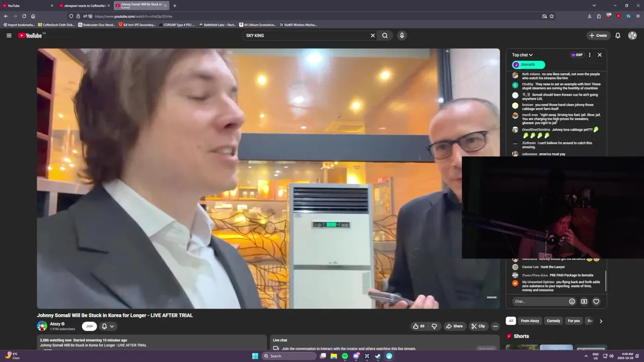This screenshot has width=644, height=362.
Task: Go forward in browser history
Action: [x=15, y=16]
